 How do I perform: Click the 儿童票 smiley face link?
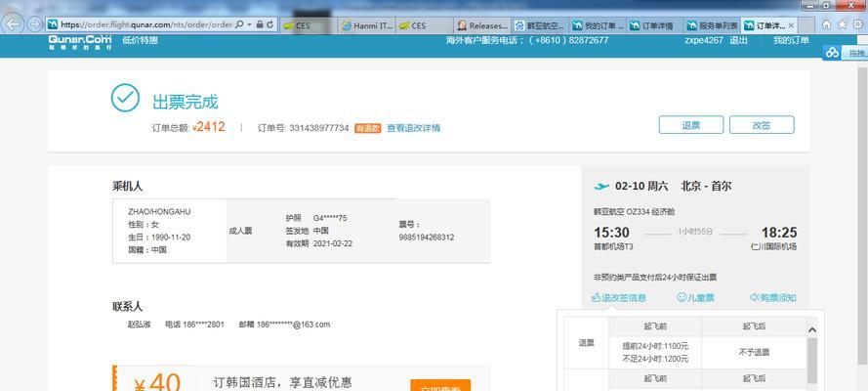pyautogui.click(x=695, y=297)
